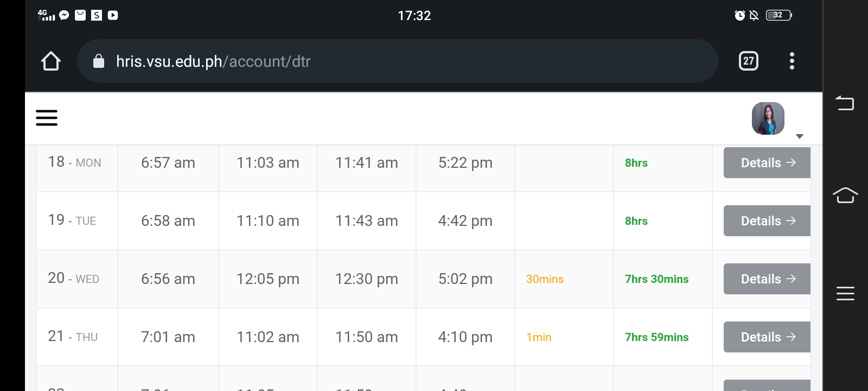The width and height of the screenshot is (868, 391).
Task: Tap the lock icon in address bar
Action: click(99, 61)
